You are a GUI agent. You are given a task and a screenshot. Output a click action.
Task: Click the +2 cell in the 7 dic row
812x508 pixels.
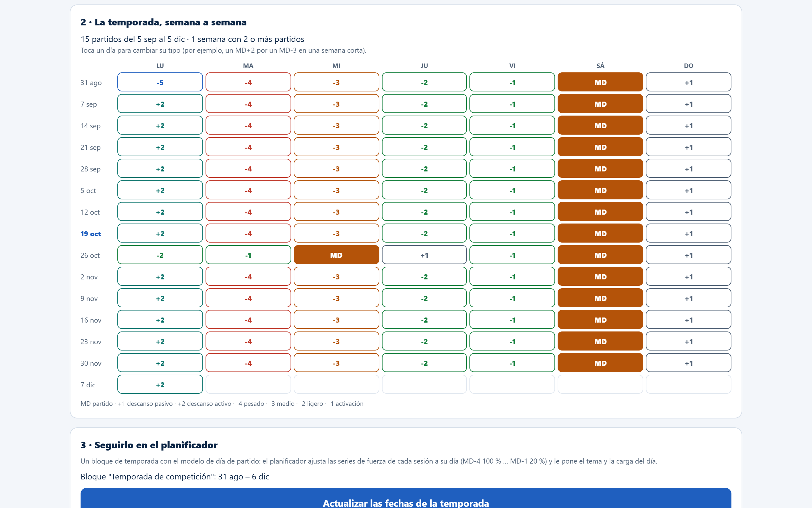160,384
